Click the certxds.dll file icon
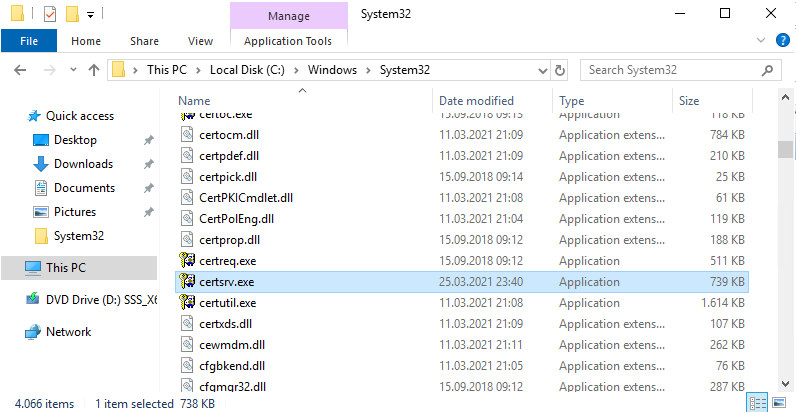Viewport: 796px width, 412px height. coord(188,323)
